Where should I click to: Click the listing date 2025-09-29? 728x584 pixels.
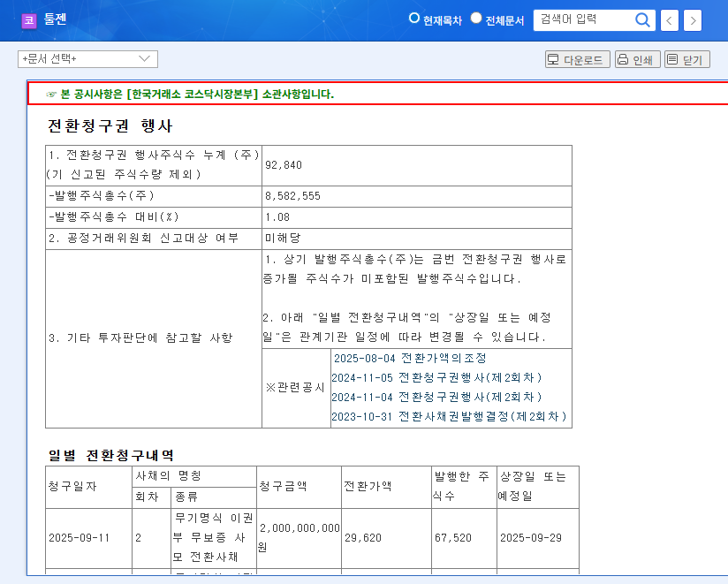pos(531,538)
